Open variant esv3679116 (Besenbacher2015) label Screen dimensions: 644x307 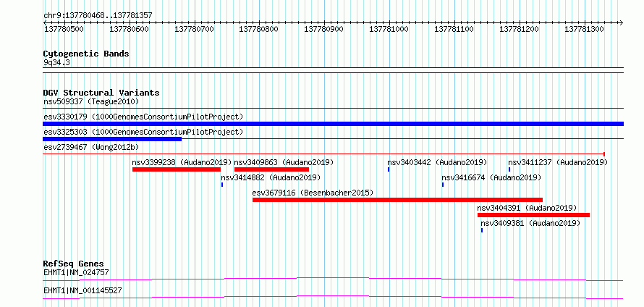pos(313,193)
